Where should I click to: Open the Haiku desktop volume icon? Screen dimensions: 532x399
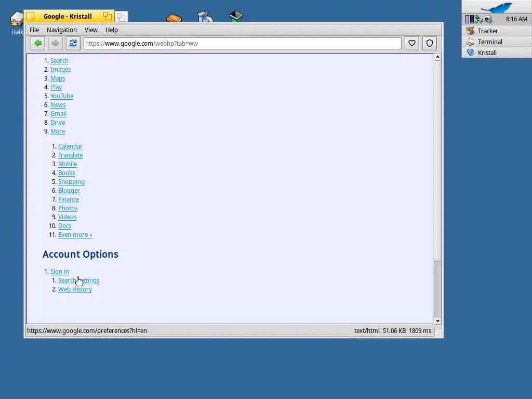[x=17, y=19]
